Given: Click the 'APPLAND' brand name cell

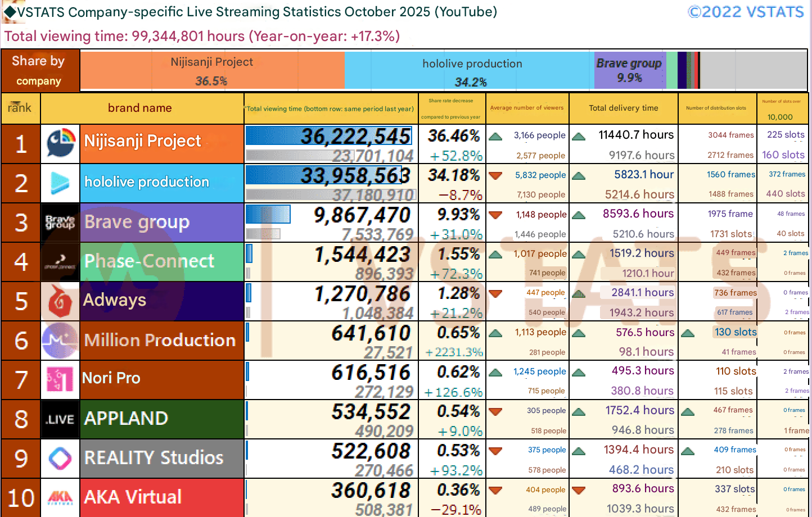Looking at the screenshot, I should coord(162,419).
